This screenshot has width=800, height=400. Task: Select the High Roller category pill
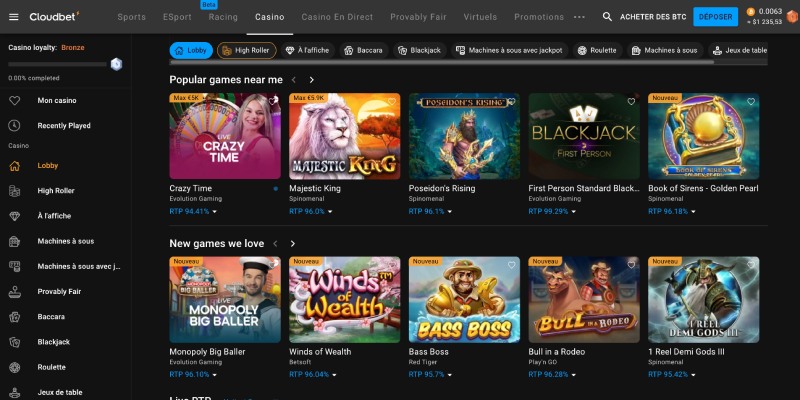click(247, 51)
